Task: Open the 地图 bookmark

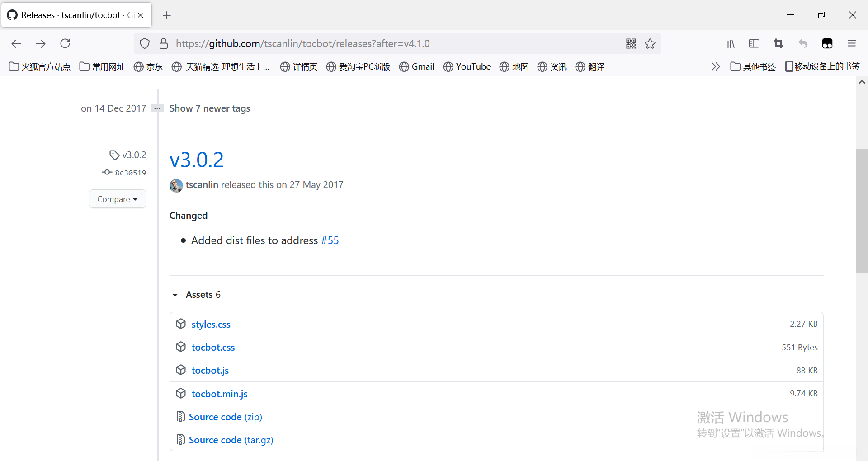Action: click(x=514, y=67)
